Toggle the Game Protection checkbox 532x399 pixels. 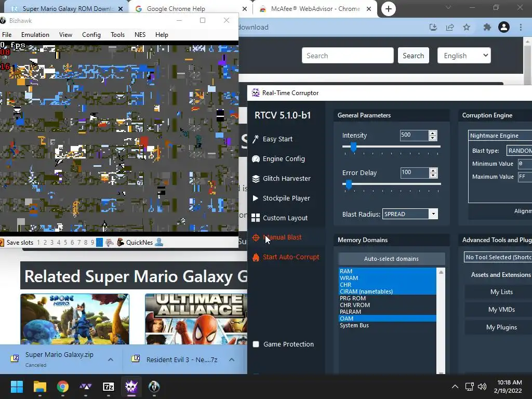[256, 344]
